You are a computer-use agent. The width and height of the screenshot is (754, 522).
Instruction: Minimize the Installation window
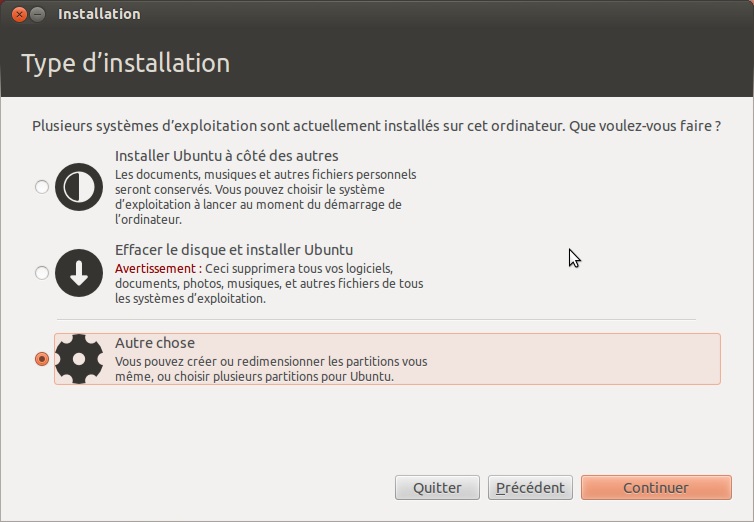coord(38,14)
